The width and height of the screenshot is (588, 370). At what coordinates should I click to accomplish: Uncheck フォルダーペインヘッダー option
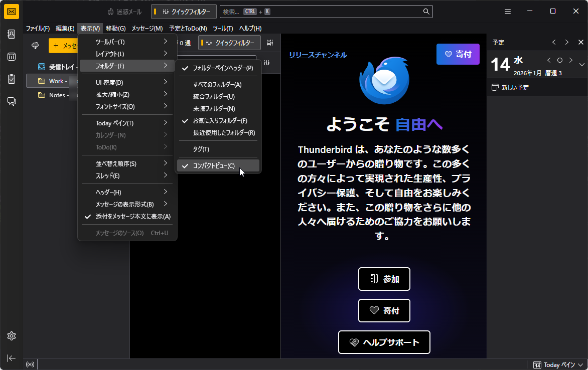pyautogui.click(x=220, y=68)
